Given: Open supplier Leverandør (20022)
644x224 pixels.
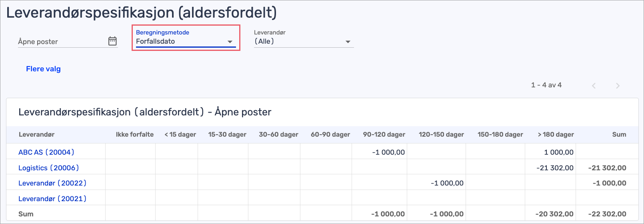Looking at the screenshot, I should [52, 183].
